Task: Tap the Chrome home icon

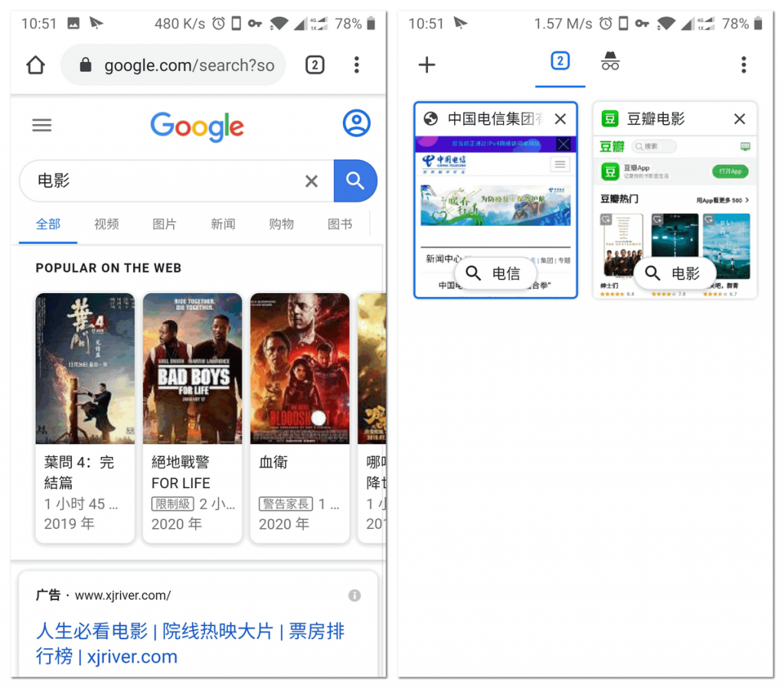Action: (35, 65)
